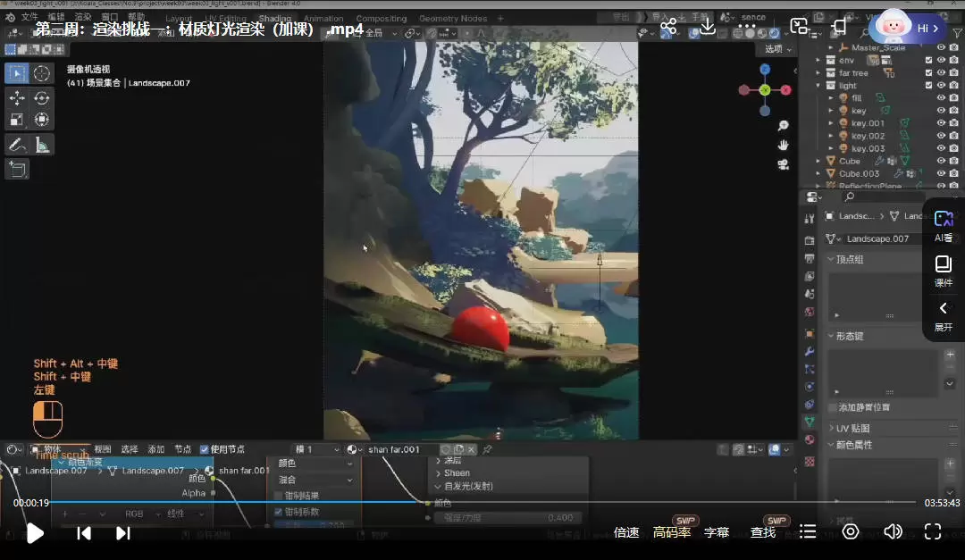The height and width of the screenshot is (560, 965).
Task: Open the Compositing workspace tab
Action: (381, 19)
